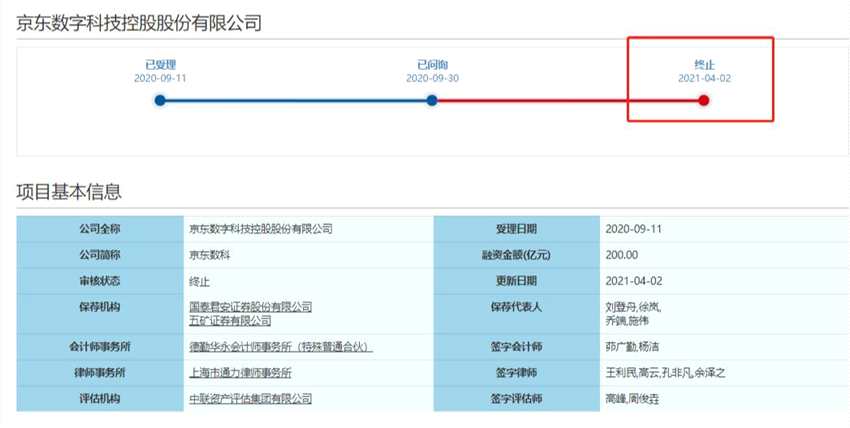This screenshot has height=428, width=850.
Task: Select the 公司全称 header cell
Action: point(100,229)
